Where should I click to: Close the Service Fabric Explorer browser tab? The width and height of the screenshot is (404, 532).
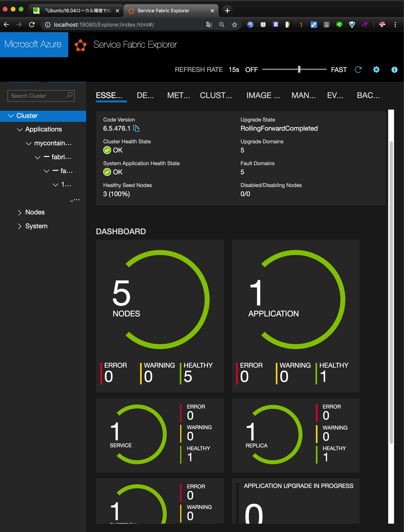(212, 11)
